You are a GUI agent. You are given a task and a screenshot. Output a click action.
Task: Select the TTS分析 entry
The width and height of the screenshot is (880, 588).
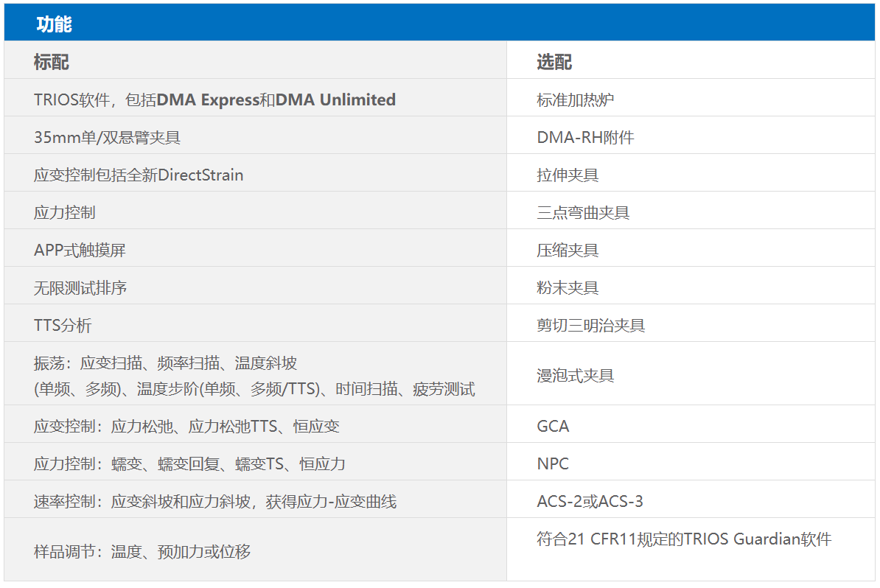(63, 325)
